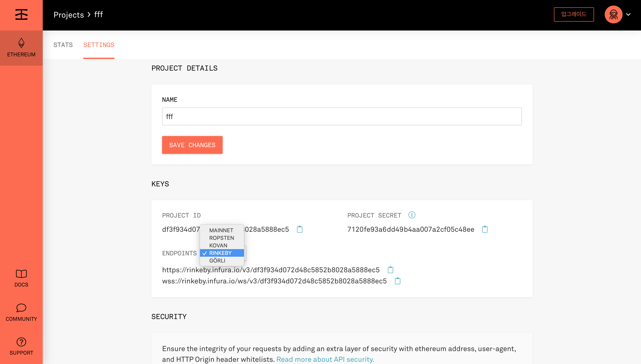Copy the wss rinkeby endpoint URL

(397, 281)
